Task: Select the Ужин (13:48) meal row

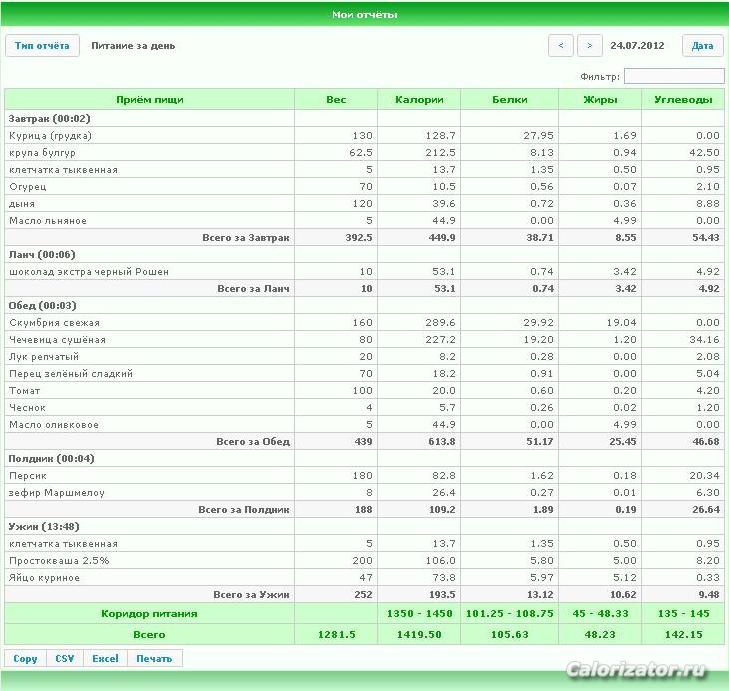Action: [x=364, y=526]
